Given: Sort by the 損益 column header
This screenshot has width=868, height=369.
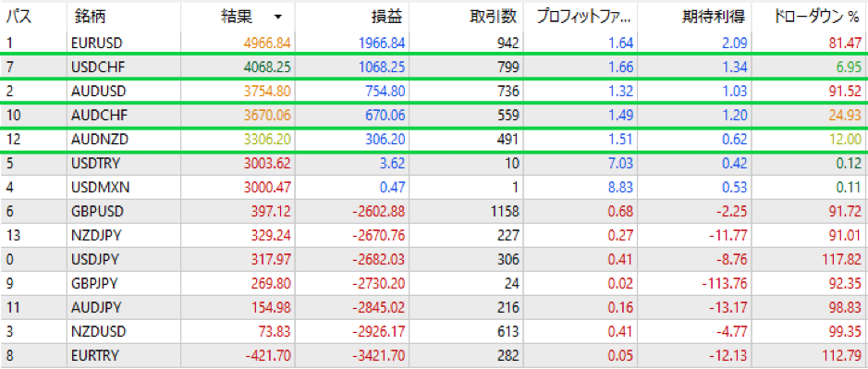Looking at the screenshot, I should tap(385, 18).
